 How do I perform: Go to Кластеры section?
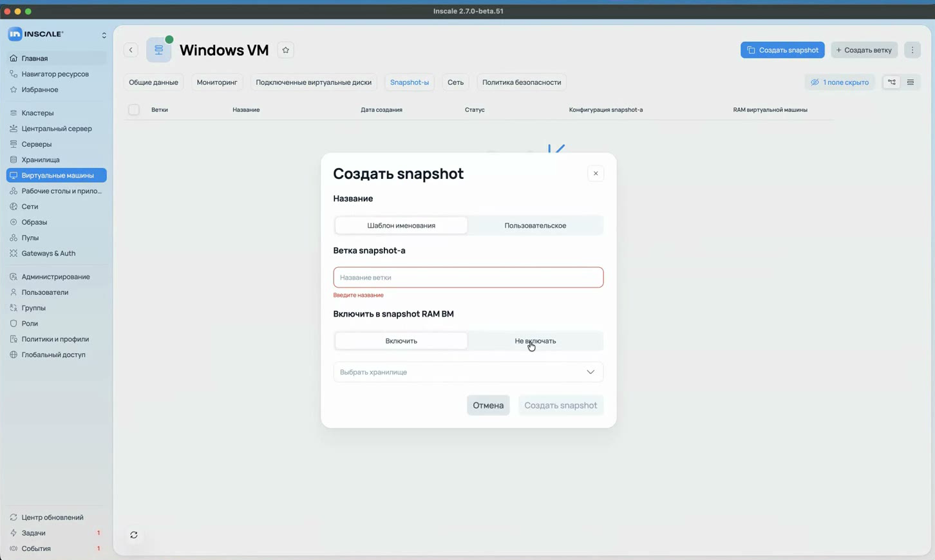(57, 113)
